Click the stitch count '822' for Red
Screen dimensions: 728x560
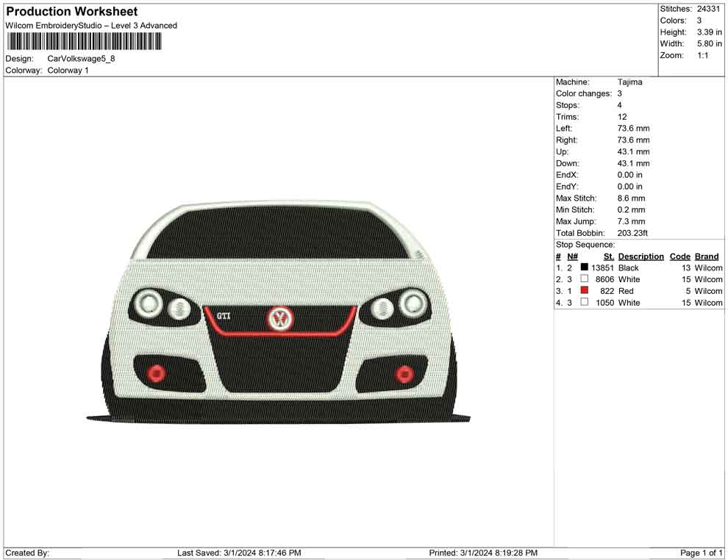click(607, 291)
